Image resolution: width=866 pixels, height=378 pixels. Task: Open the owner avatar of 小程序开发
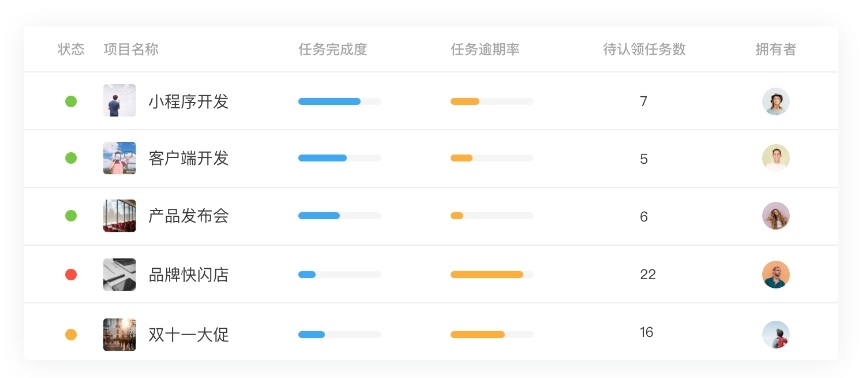775,101
